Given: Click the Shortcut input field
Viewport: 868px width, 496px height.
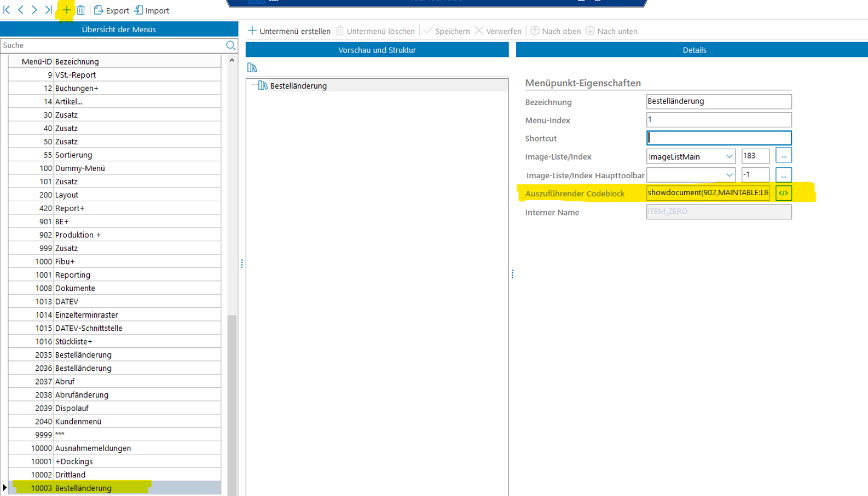Looking at the screenshot, I should pos(718,138).
